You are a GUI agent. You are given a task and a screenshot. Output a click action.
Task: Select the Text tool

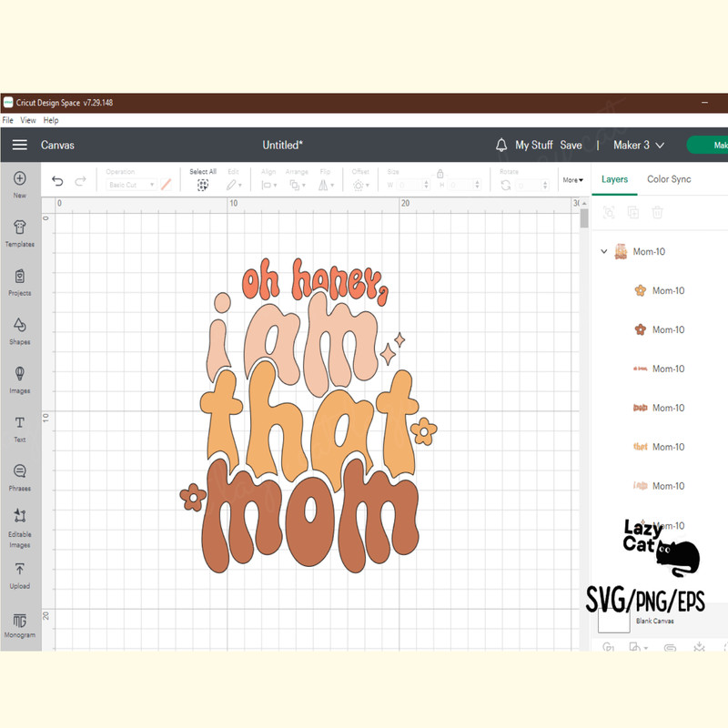pyautogui.click(x=20, y=424)
